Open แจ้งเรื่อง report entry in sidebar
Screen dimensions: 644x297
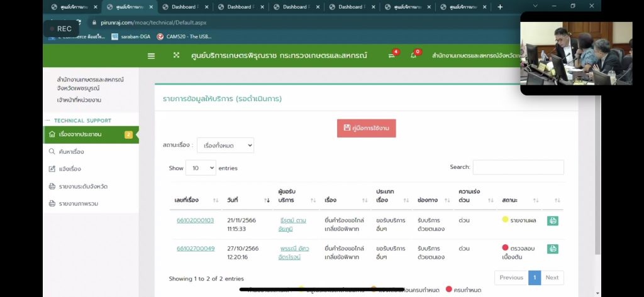click(69, 169)
